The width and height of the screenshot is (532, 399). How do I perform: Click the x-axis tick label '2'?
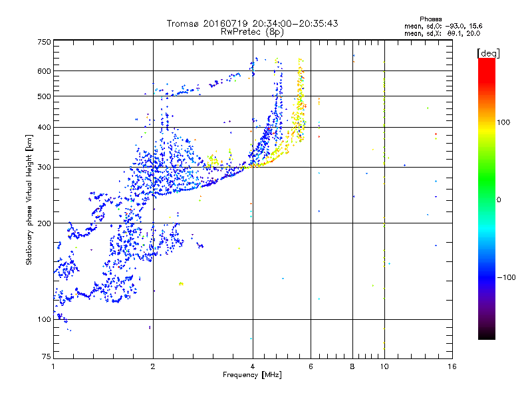[x=153, y=366]
